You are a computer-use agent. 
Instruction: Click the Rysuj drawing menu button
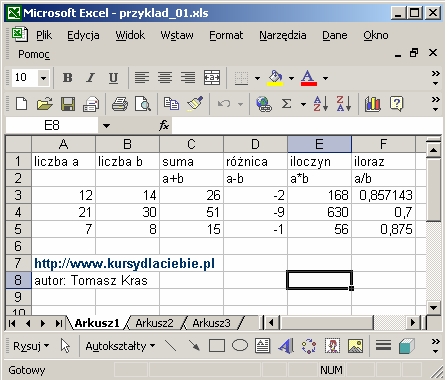31,346
